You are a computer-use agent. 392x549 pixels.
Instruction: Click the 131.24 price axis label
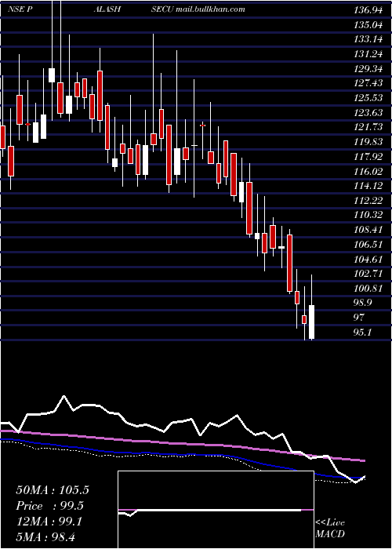tap(368, 54)
